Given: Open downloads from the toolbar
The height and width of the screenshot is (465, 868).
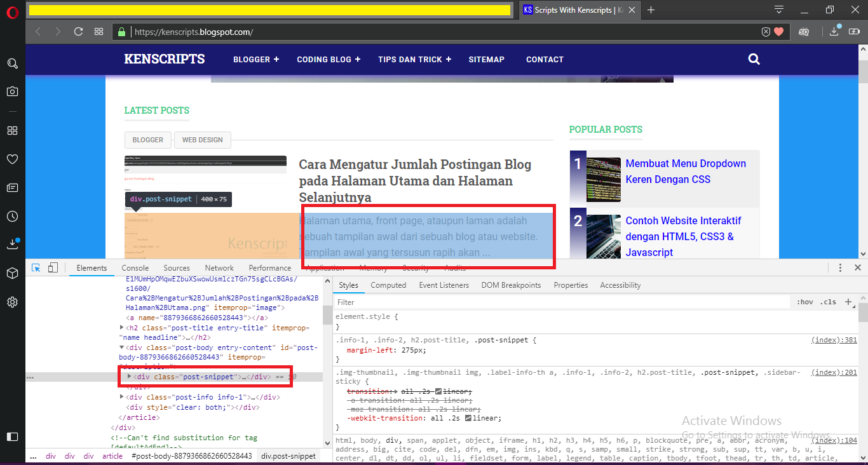Looking at the screenshot, I should point(836,30).
